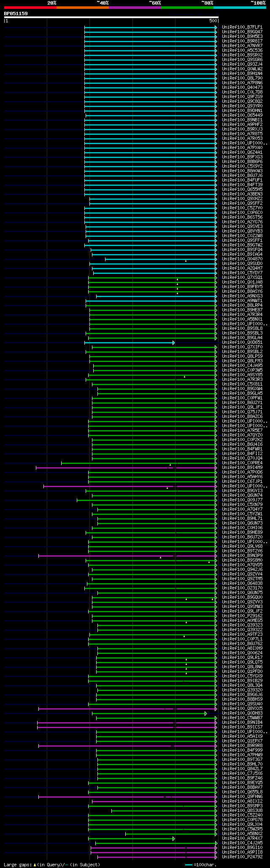Screen dimensions: 270x868
Task: Open the UniRef100_Q9SGR6 entry
Action: [242, 60]
